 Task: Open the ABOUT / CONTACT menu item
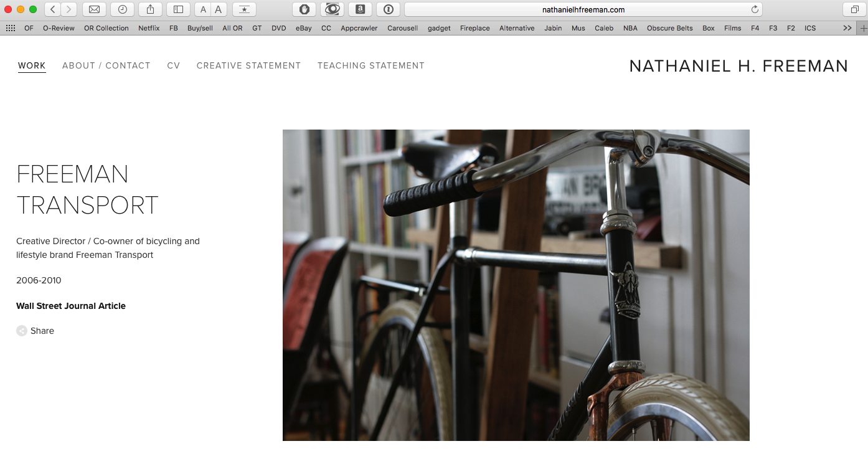click(106, 65)
